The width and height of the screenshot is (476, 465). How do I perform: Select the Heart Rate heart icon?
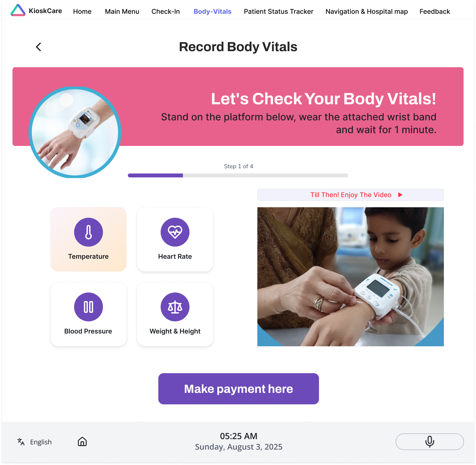(175, 232)
